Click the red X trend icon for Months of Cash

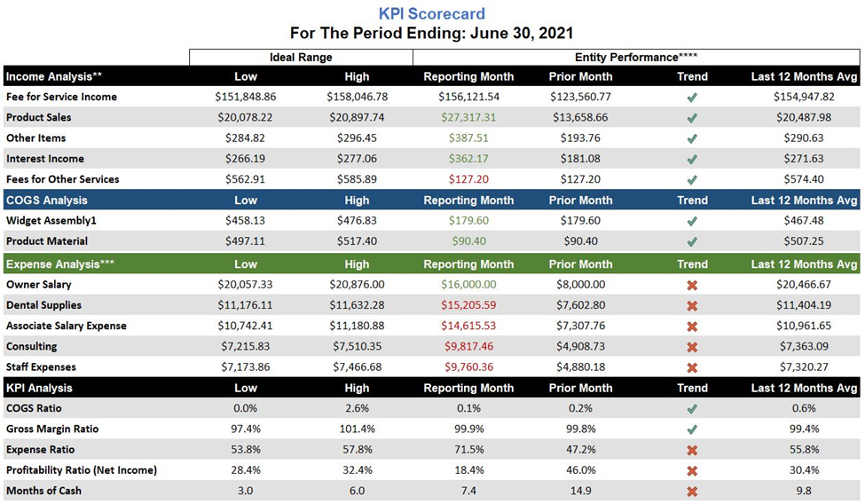click(x=692, y=492)
